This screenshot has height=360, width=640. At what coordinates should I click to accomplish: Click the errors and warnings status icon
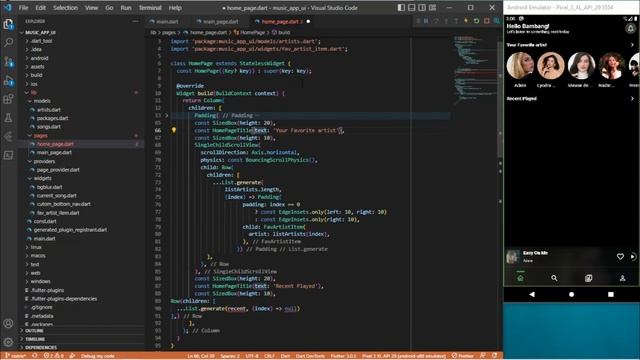[x=54, y=356]
